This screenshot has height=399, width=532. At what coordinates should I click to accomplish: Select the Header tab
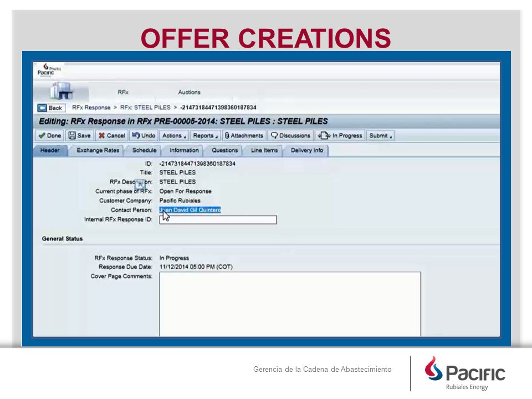(x=50, y=150)
